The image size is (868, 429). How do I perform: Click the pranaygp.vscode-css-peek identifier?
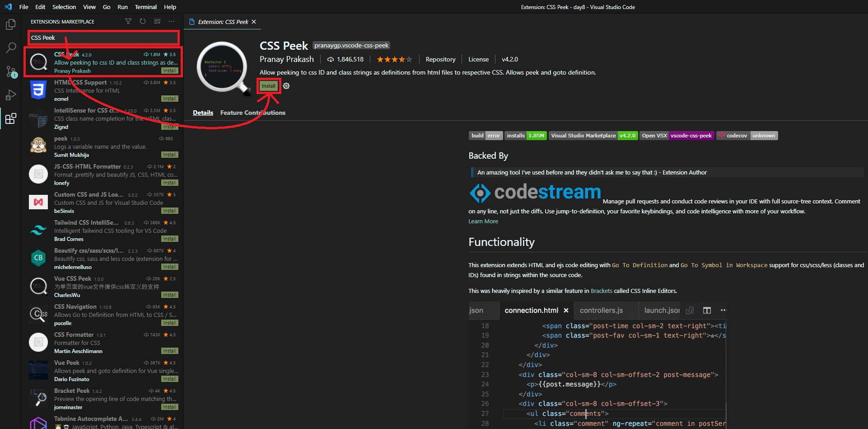(x=351, y=45)
